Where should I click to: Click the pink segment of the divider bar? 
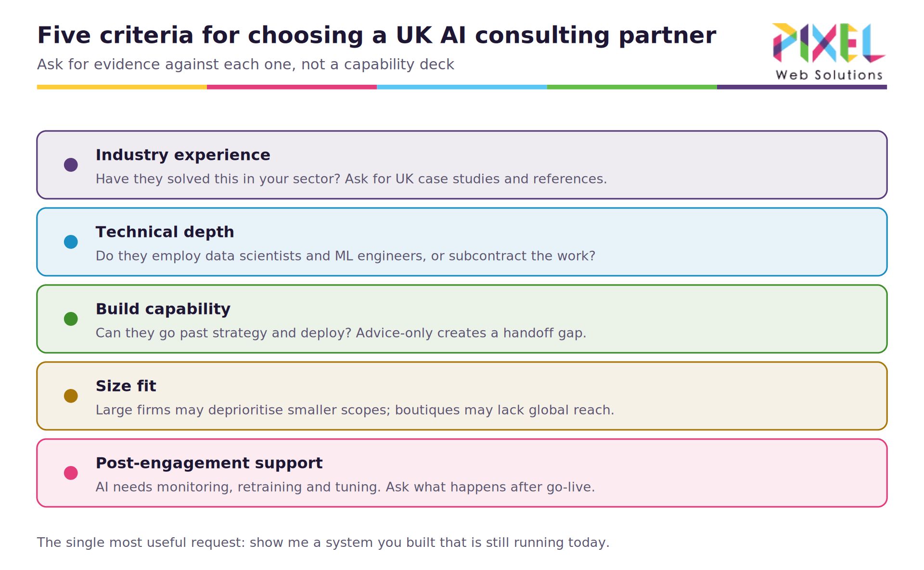[x=292, y=87]
